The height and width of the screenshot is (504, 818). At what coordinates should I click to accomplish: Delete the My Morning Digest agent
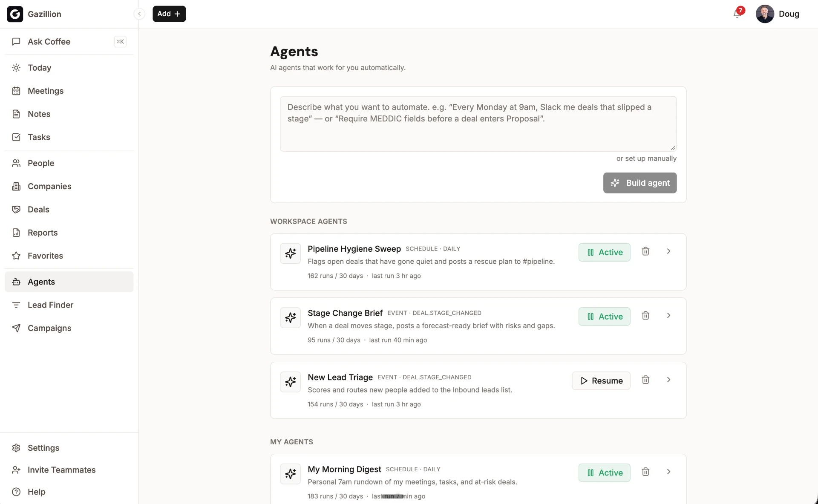[645, 472]
